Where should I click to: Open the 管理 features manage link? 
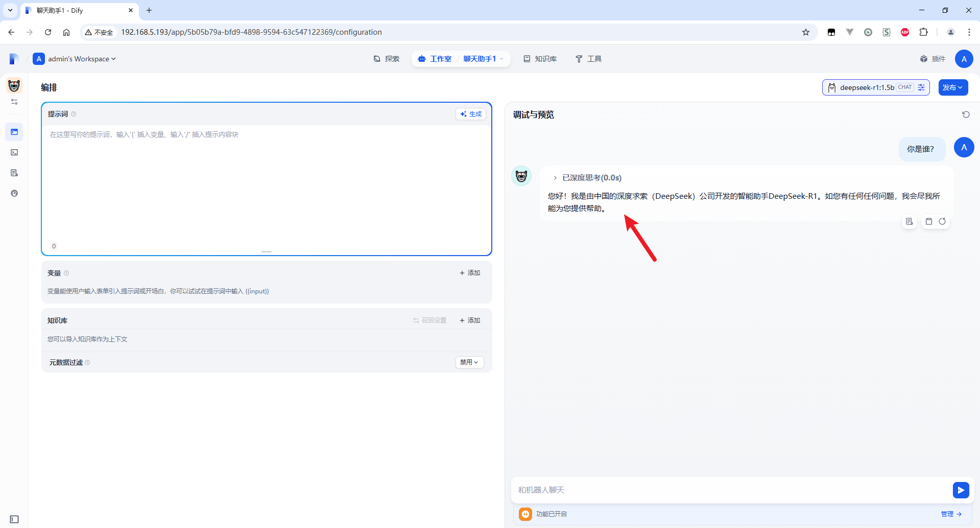pos(951,514)
